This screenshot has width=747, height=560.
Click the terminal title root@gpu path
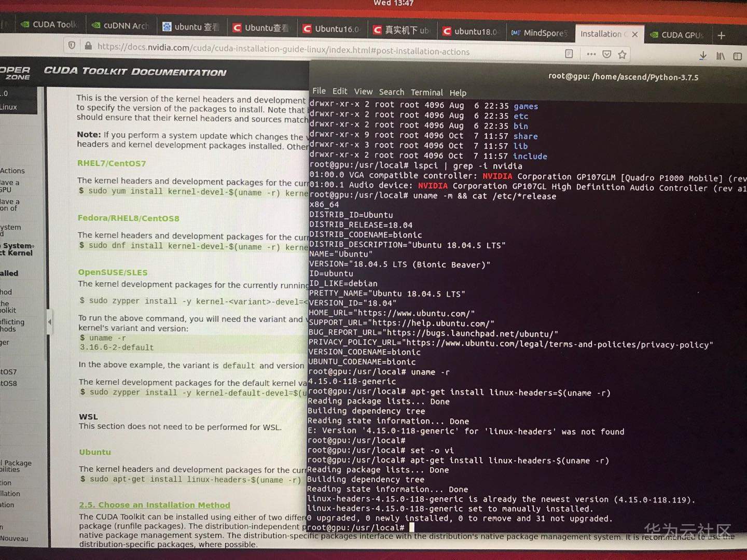(x=623, y=77)
